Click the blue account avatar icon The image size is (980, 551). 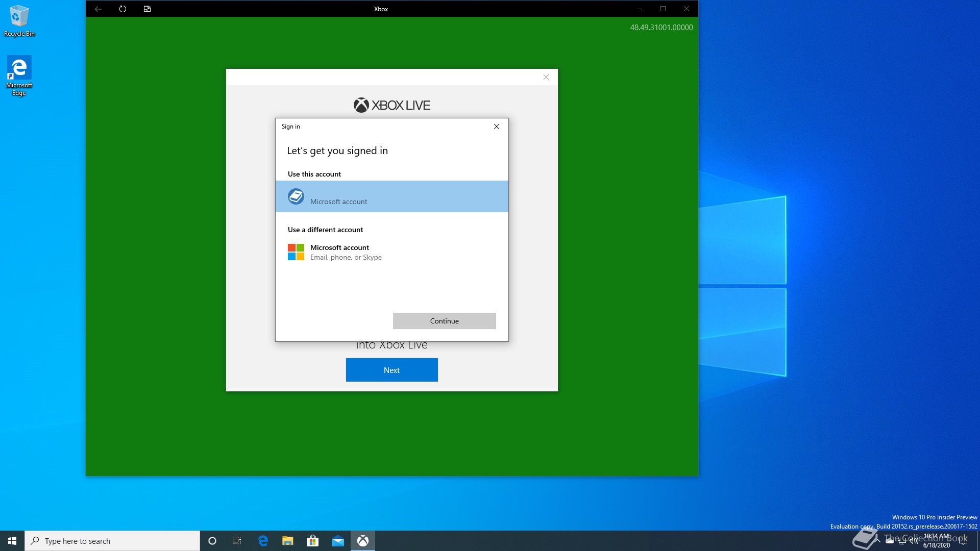point(296,196)
